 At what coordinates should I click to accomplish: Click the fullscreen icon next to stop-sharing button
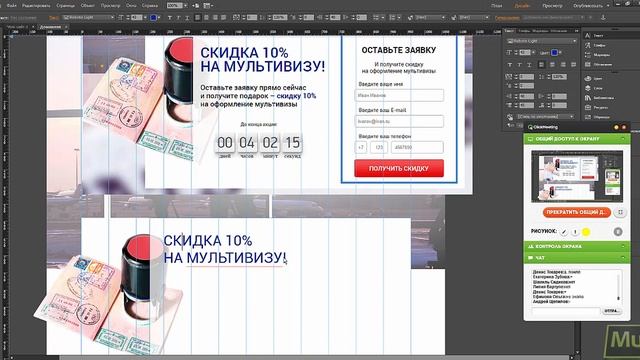[x=620, y=212]
